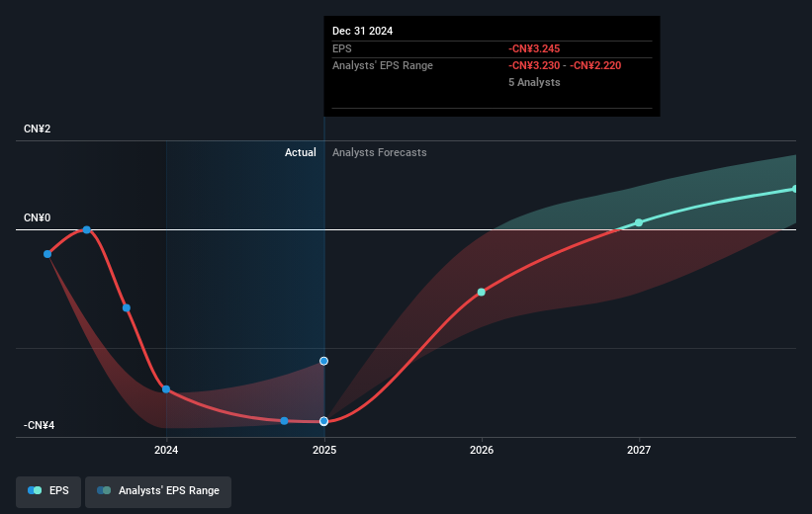
Task: Click the upper analyst range point at 2025
Action: (x=323, y=362)
